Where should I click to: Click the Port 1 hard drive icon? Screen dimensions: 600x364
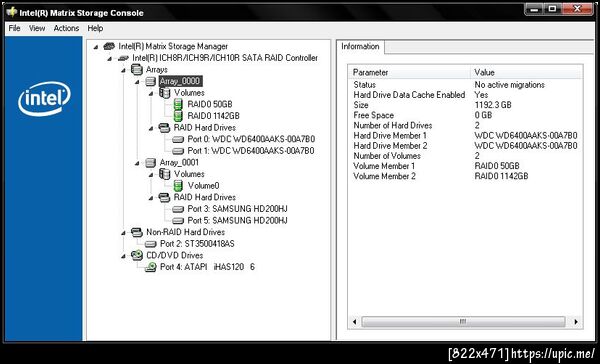click(178, 151)
